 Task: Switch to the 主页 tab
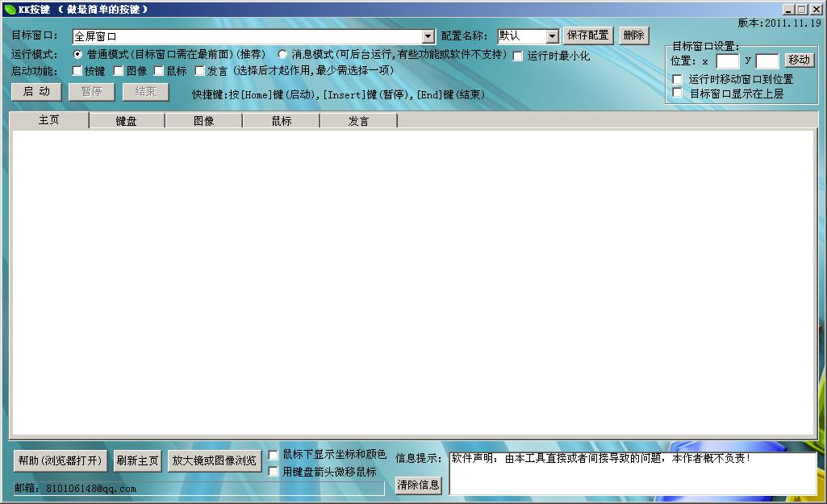pos(49,120)
